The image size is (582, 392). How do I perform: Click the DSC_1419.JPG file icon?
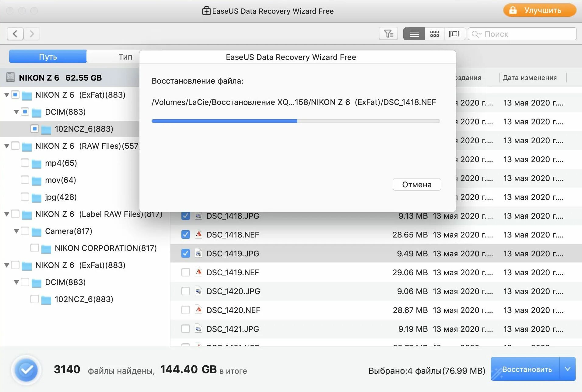coord(198,253)
